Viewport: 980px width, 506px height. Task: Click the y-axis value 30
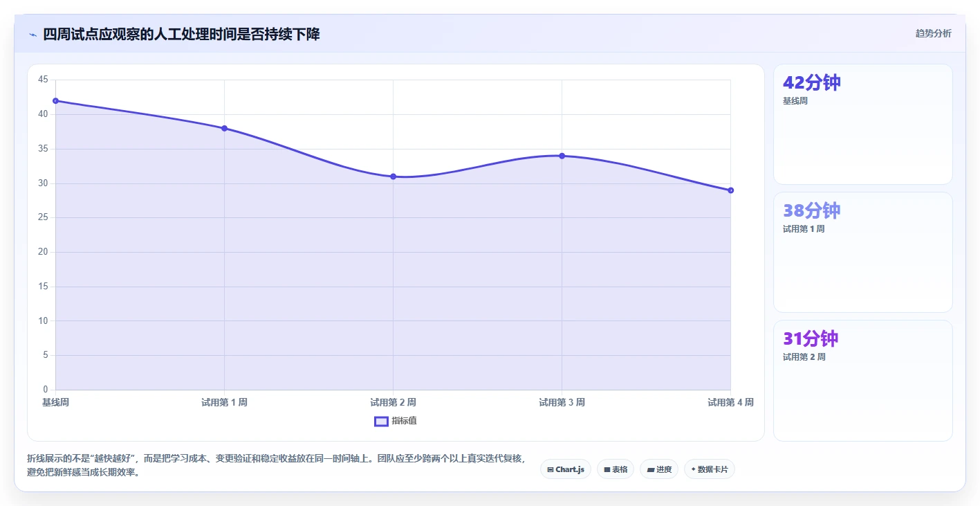click(x=43, y=183)
